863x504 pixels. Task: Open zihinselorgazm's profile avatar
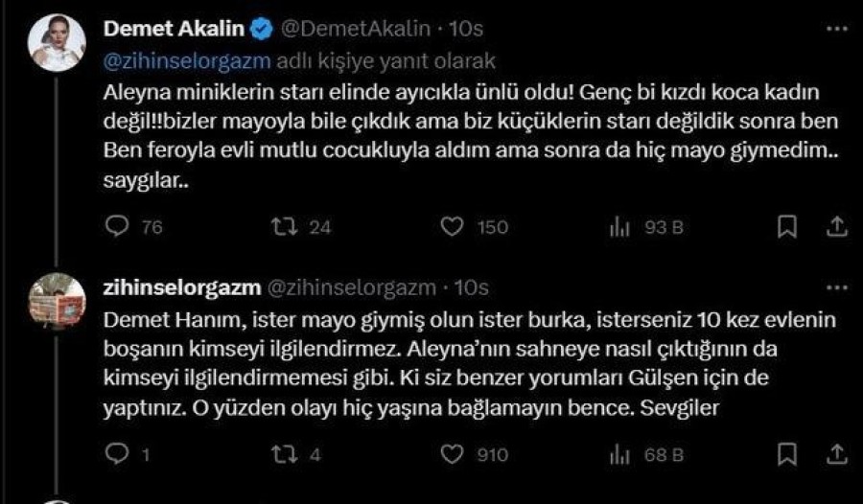[57, 298]
